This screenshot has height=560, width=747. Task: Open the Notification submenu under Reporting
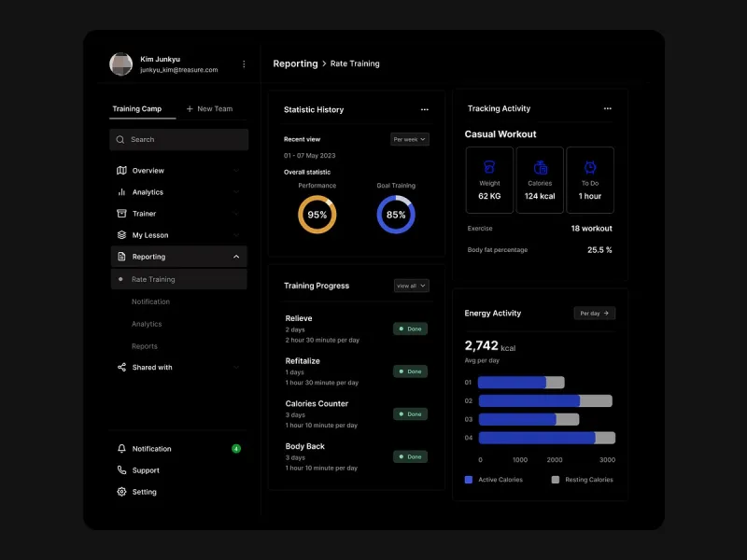point(150,301)
